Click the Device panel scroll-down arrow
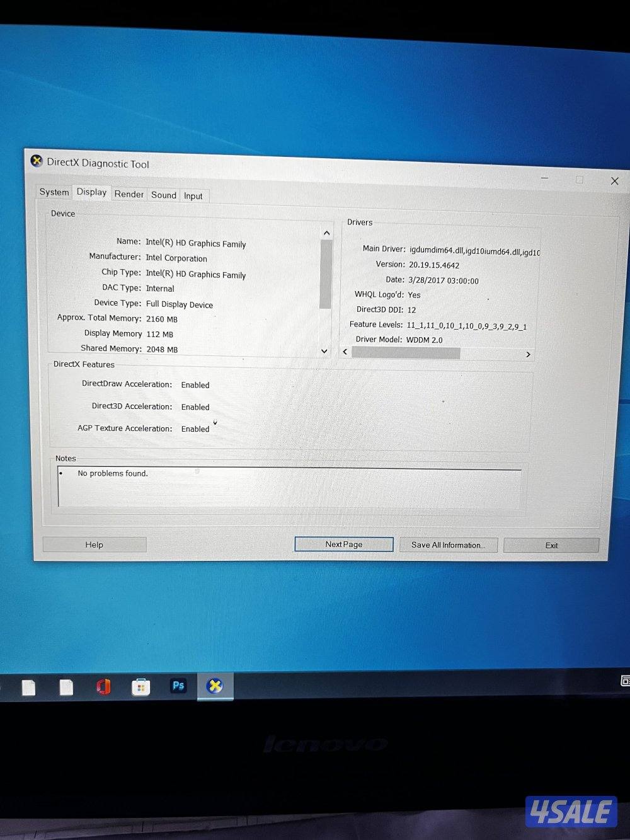Screen dimensions: 630x840 click(x=324, y=350)
